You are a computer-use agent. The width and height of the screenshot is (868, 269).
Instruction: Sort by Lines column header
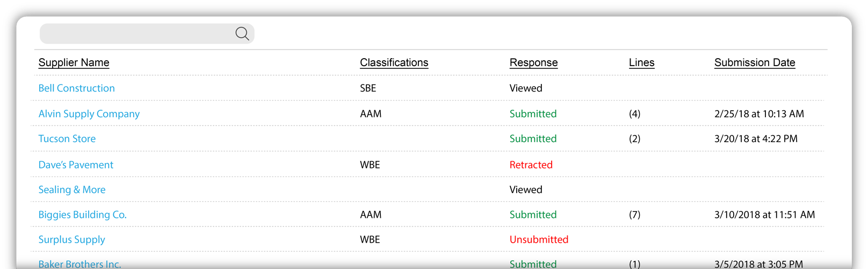point(641,62)
